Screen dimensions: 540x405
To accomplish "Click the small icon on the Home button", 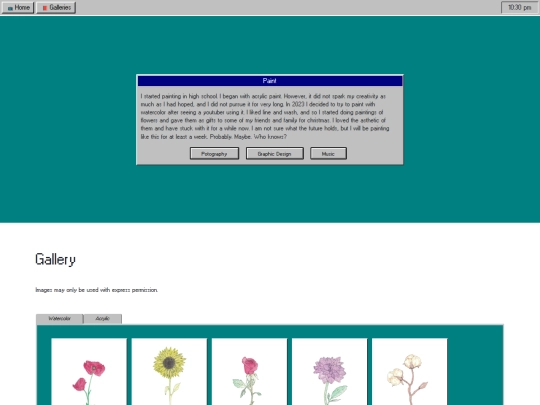I will pyautogui.click(x=10, y=8).
